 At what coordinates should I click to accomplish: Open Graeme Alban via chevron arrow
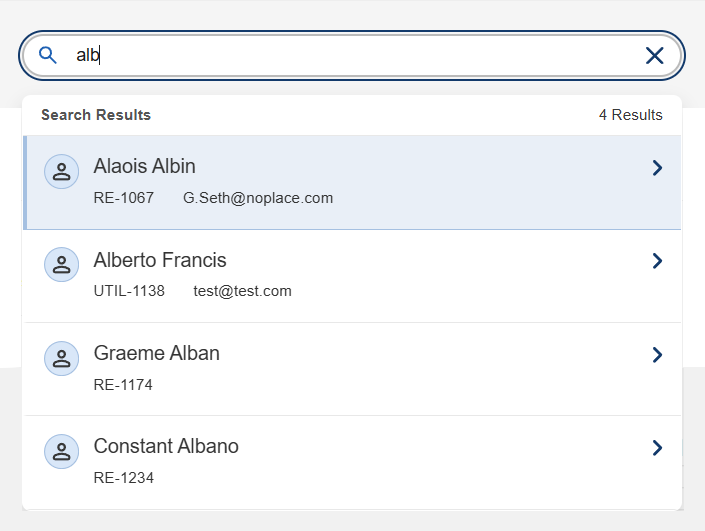[x=657, y=354]
